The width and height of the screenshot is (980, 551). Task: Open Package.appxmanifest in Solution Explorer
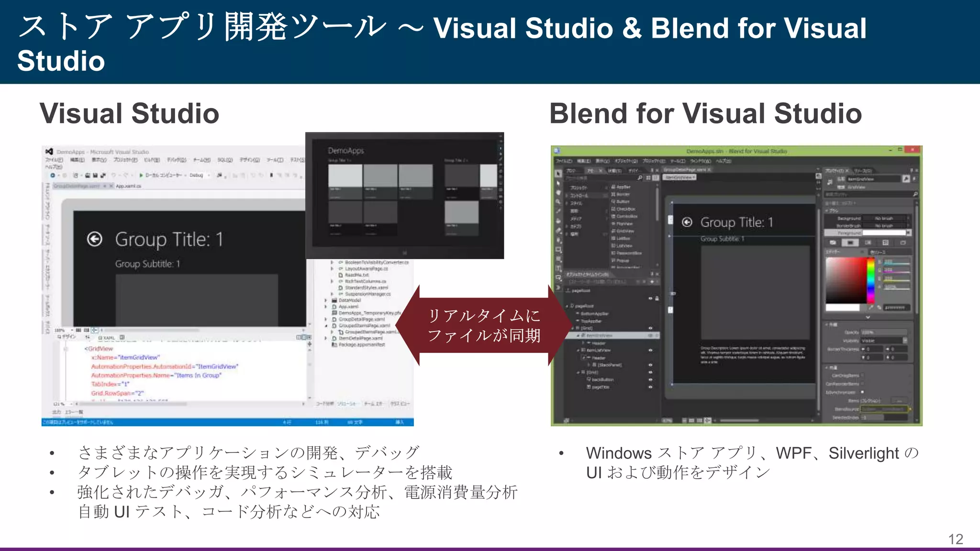pos(358,344)
